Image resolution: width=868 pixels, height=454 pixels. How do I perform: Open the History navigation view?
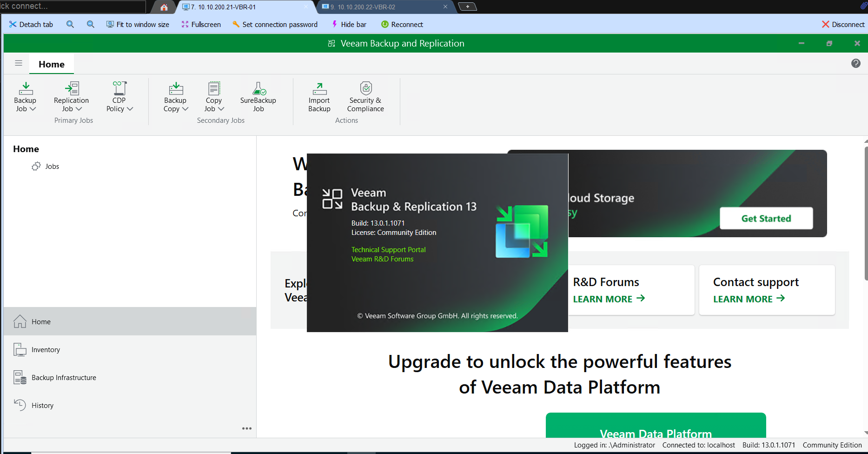click(130, 405)
